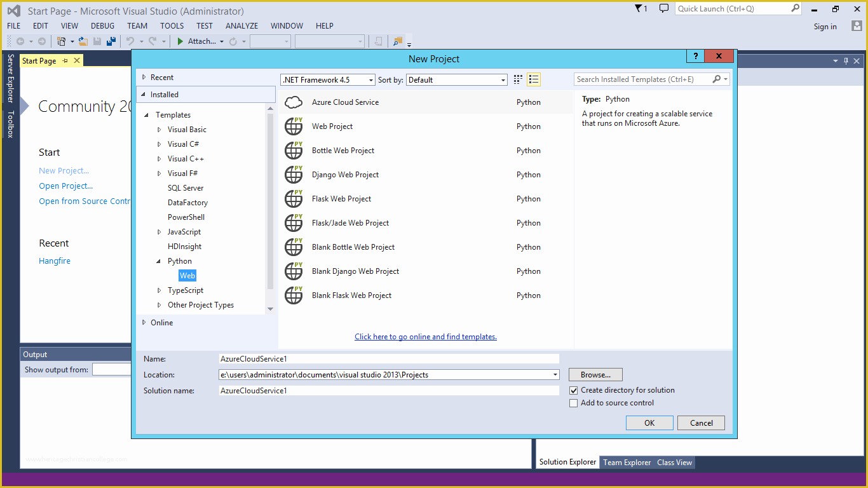Enable Add to source control checkbox
The width and height of the screenshot is (868, 488).
pyautogui.click(x=574, y=403)
